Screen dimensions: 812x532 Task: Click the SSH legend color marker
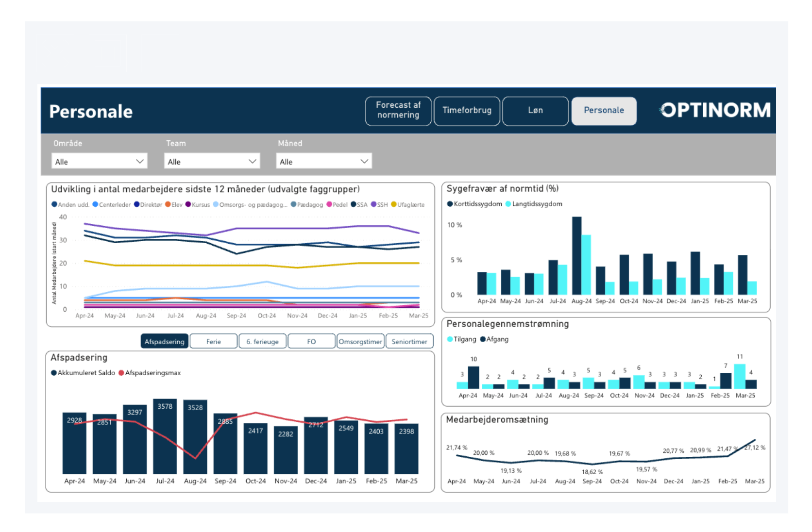pyautogui.click(x=373, y=205)
